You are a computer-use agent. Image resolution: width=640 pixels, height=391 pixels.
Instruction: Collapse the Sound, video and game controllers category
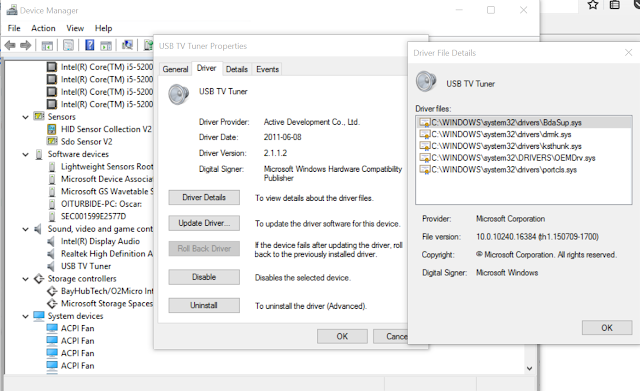(25, 229)
